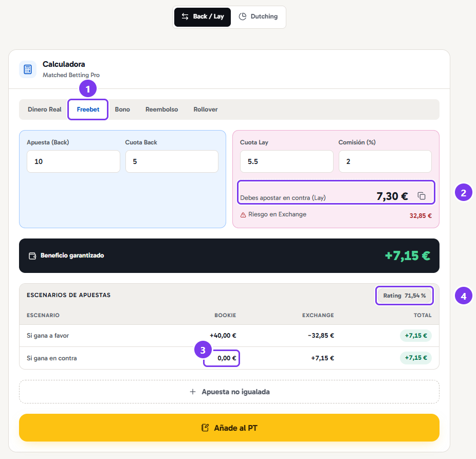476x459 pixels.
Task: Click the Añade al PT button
Action: point(229,428)
